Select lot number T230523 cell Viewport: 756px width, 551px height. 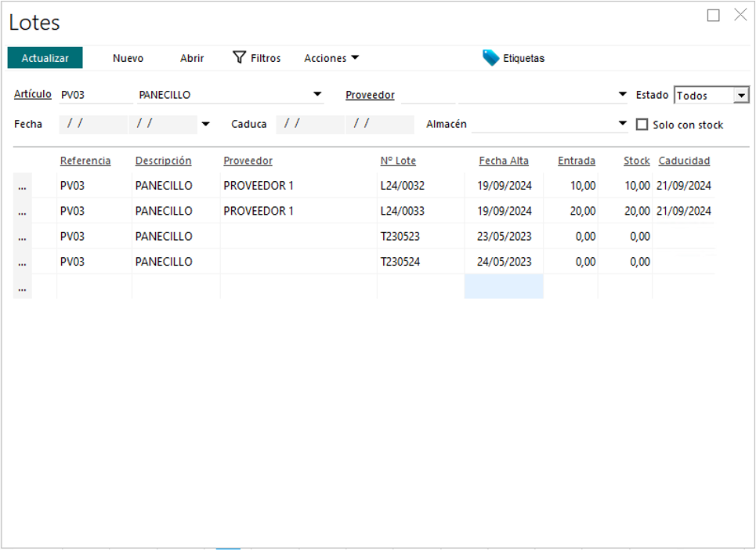coord(421,237)
